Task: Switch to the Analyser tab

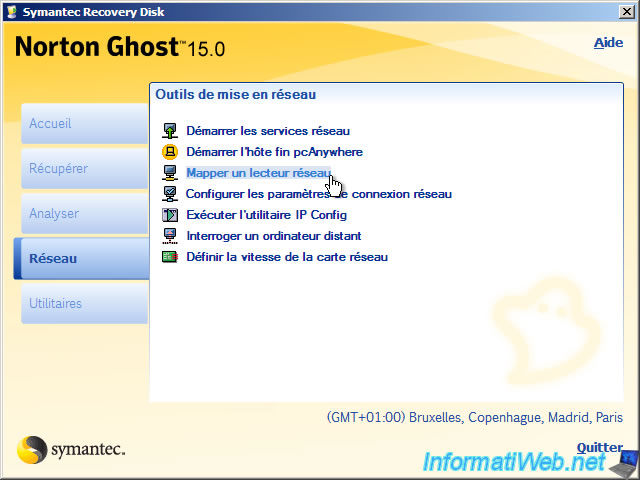Action: pyautogui.click(x=84, y=213)
